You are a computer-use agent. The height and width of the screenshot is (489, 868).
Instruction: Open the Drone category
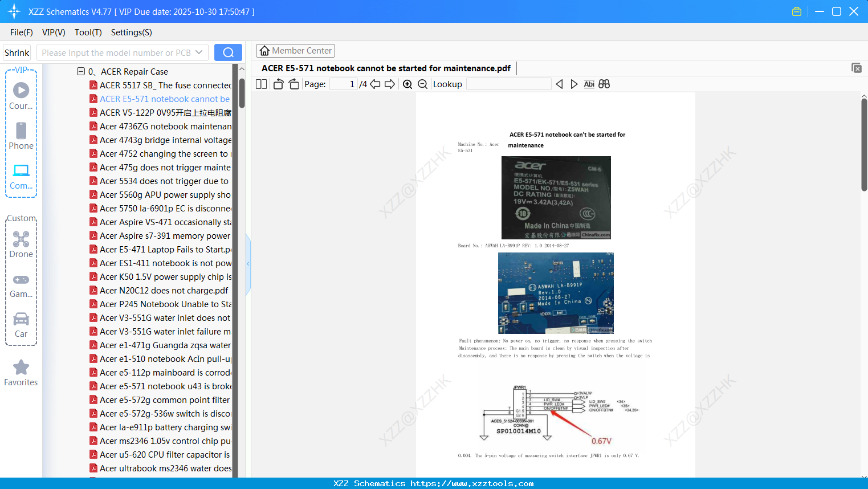point(21,244)
